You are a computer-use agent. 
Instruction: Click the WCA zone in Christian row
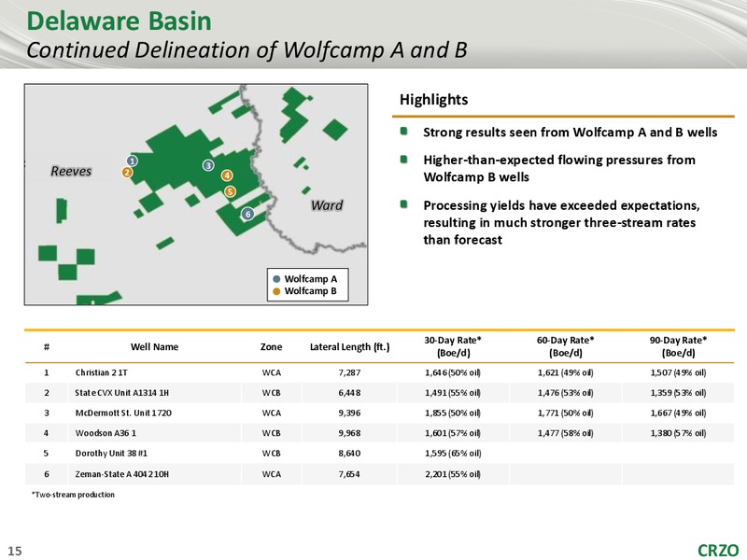tap(271, 372)
